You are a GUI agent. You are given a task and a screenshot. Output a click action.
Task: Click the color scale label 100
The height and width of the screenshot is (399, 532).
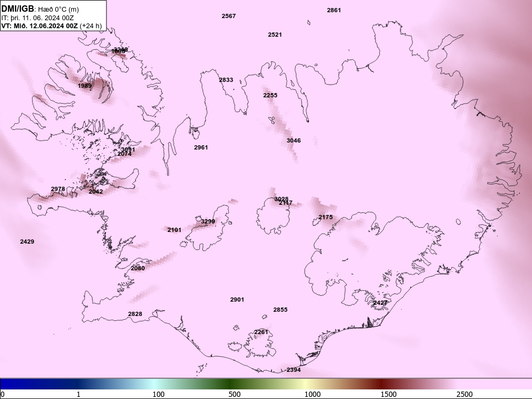point(159,394)
